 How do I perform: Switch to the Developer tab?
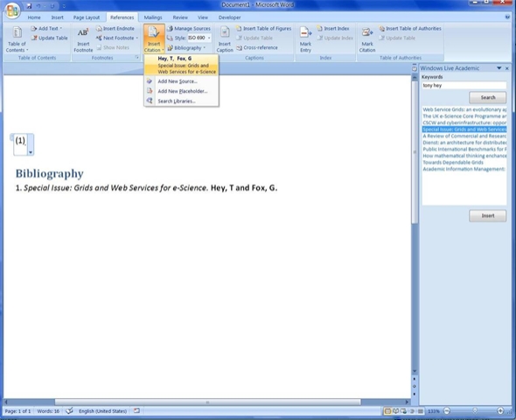pyautogui.click(x=229, y=17)
